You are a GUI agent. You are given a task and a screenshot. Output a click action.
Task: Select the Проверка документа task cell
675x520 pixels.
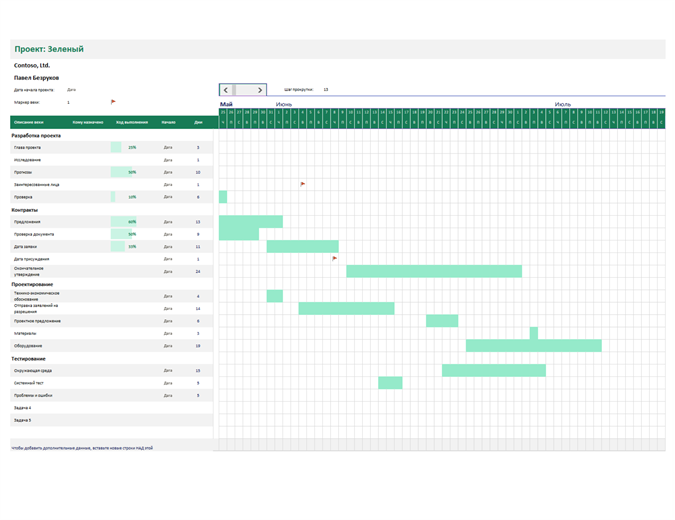[x=34, y=235]
